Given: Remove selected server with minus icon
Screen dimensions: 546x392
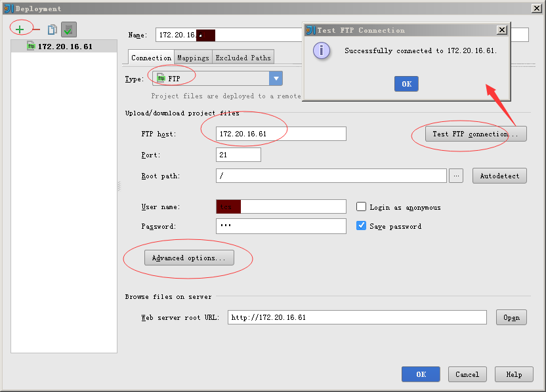Looking at the screenshot, I should coord(37,29).
